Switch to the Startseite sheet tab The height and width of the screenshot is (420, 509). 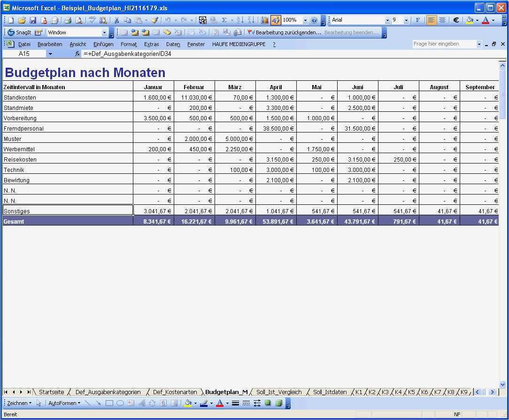pyautogui.click(x=51, y=392)
